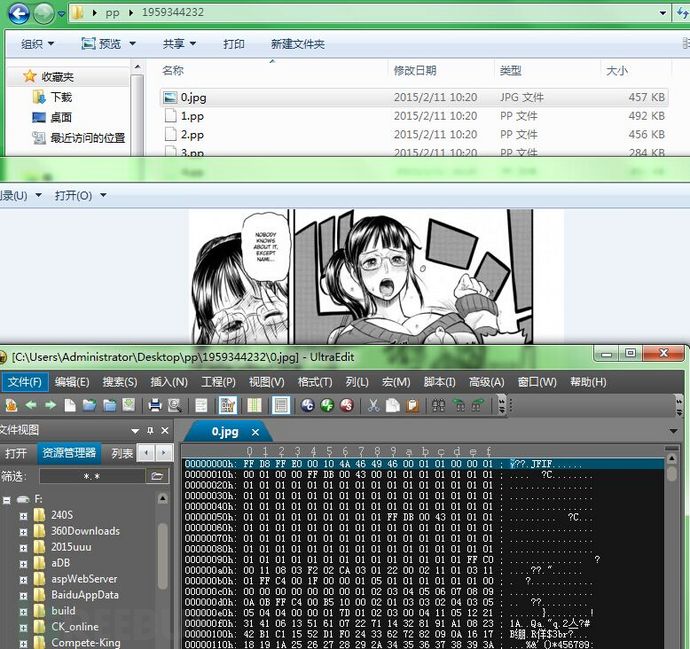Open print preview with the magnifier icon
Image resolution: width=690 pixels, height=649 pixels.
(174, 405)
